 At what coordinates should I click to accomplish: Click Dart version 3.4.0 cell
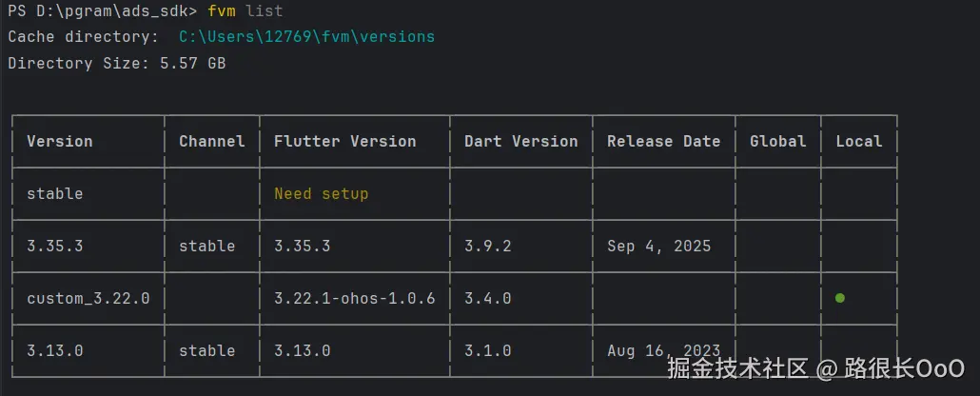click(x=487, y=299)
